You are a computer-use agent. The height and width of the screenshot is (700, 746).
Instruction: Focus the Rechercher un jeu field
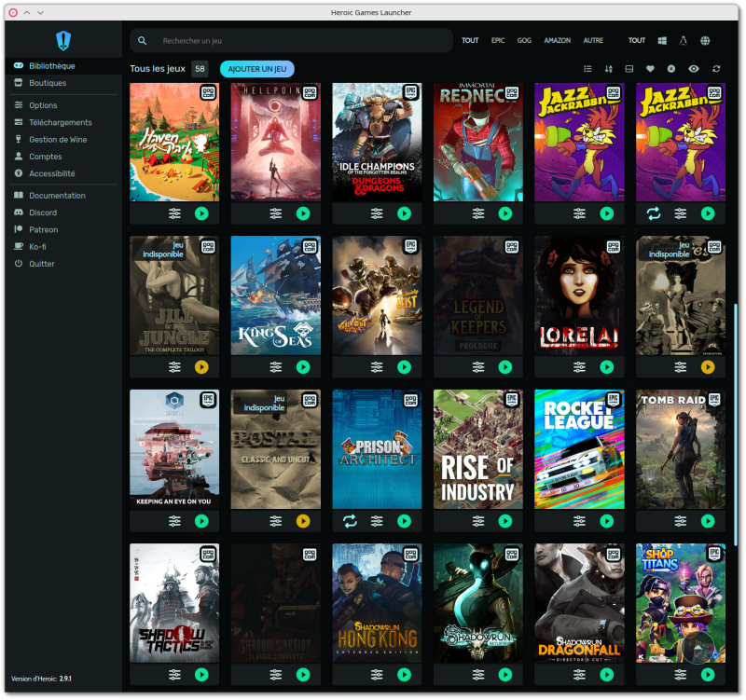(x=291, y=41)
